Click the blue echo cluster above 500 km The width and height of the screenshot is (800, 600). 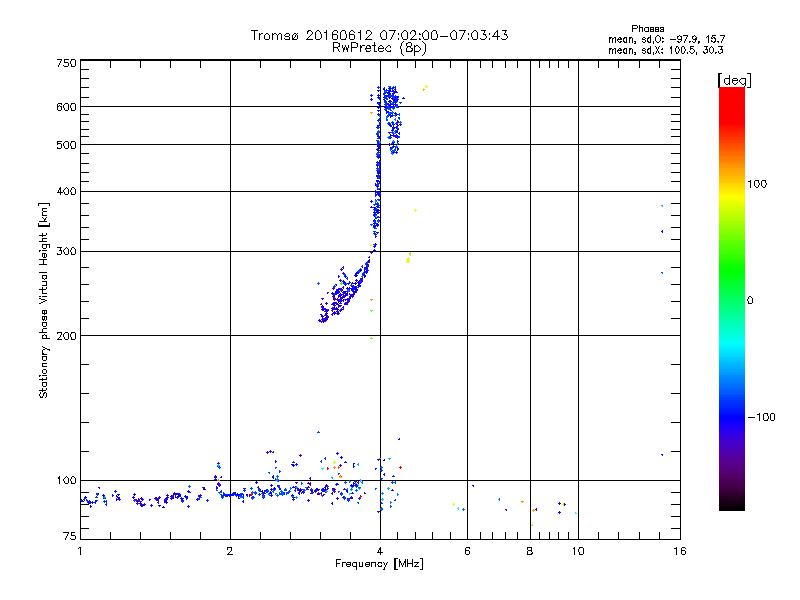click(x=392, y=119)
